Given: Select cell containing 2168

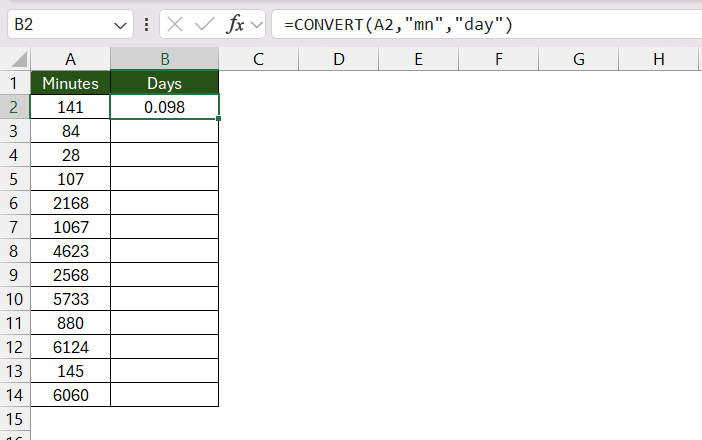Looking at the screenshot, I should click(70, 203).
